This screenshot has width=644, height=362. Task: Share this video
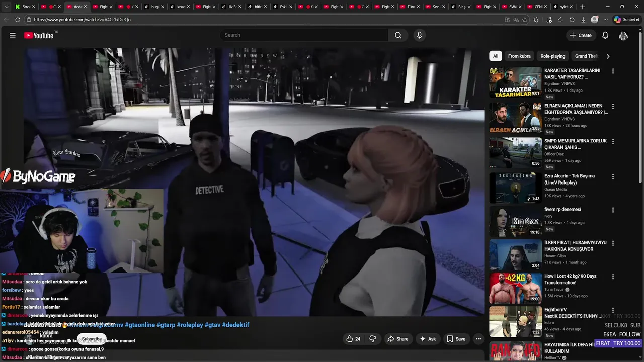click(x=397, y=339)
